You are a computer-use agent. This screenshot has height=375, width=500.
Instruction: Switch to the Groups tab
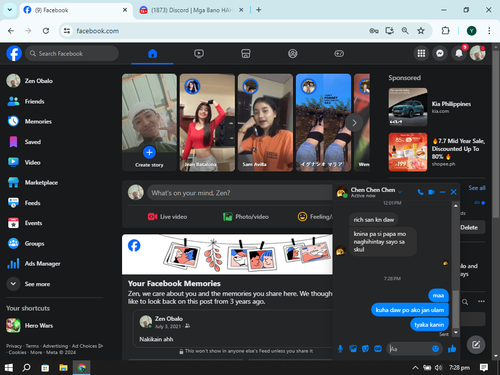[x=293, y=53]
